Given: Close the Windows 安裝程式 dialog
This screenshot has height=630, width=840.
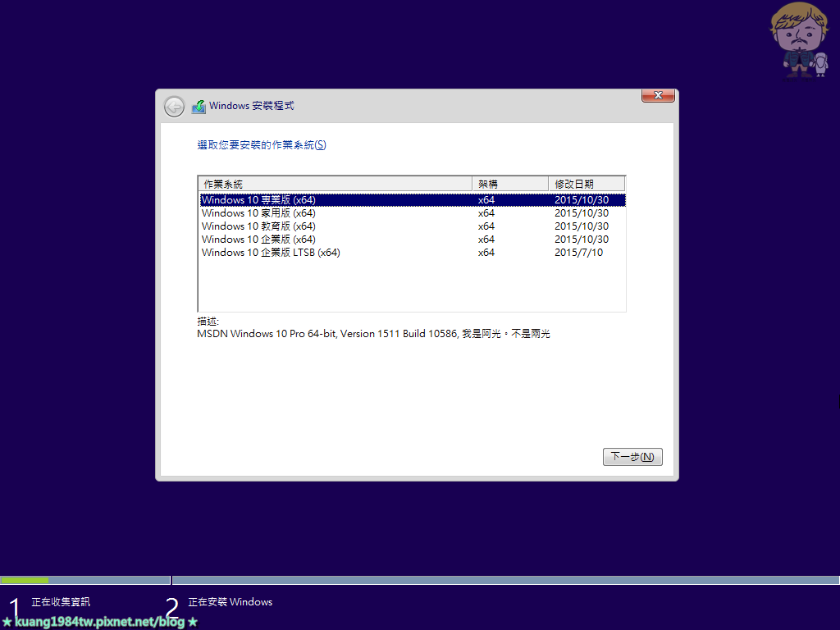Looking at the screenshot, I should [658, 95].
